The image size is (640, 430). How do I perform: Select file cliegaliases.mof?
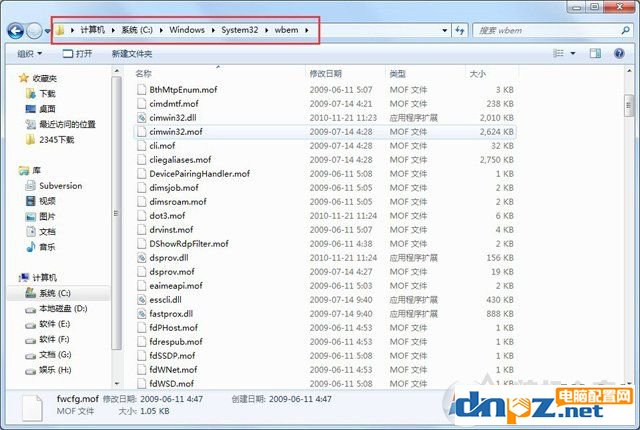click(180, 160)
